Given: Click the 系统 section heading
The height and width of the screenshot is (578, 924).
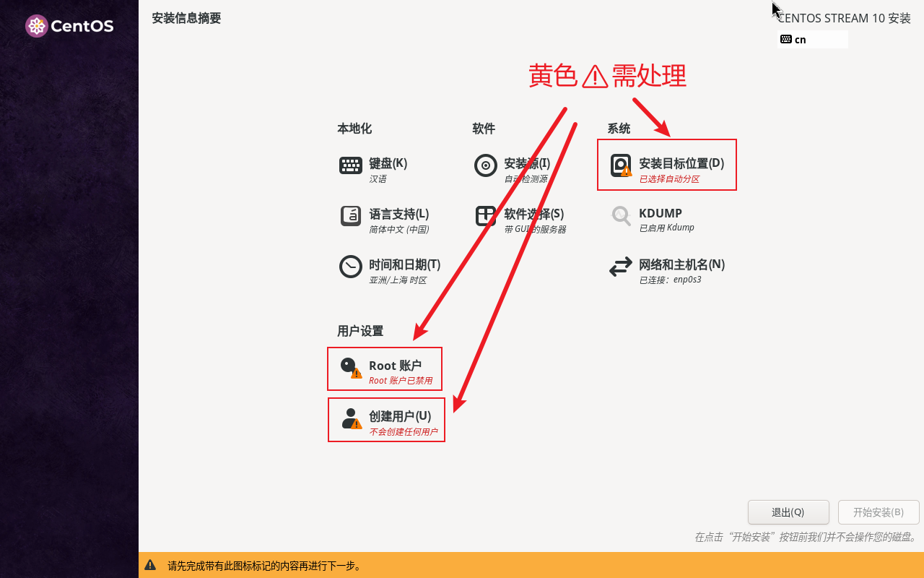Looking at the screenshot, I should click(619, 129).
